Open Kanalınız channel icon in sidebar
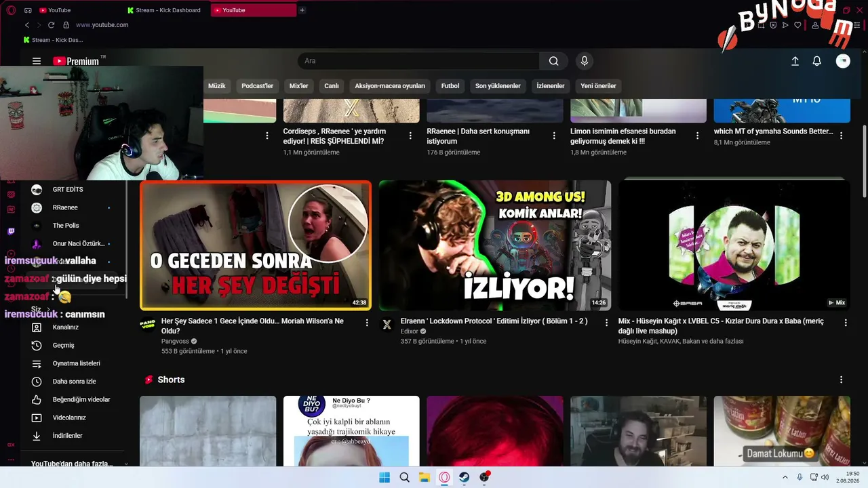This screenshot has height=488, width=868. [x=37, y=327]
